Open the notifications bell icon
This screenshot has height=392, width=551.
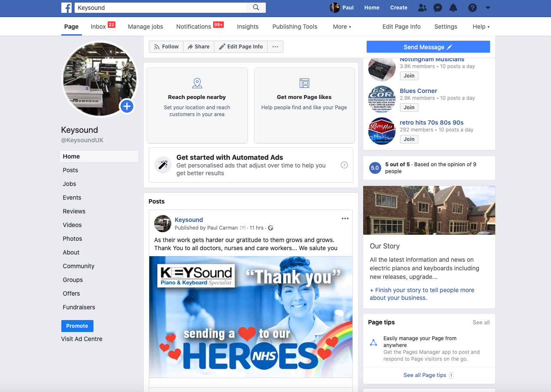[453, 7]
